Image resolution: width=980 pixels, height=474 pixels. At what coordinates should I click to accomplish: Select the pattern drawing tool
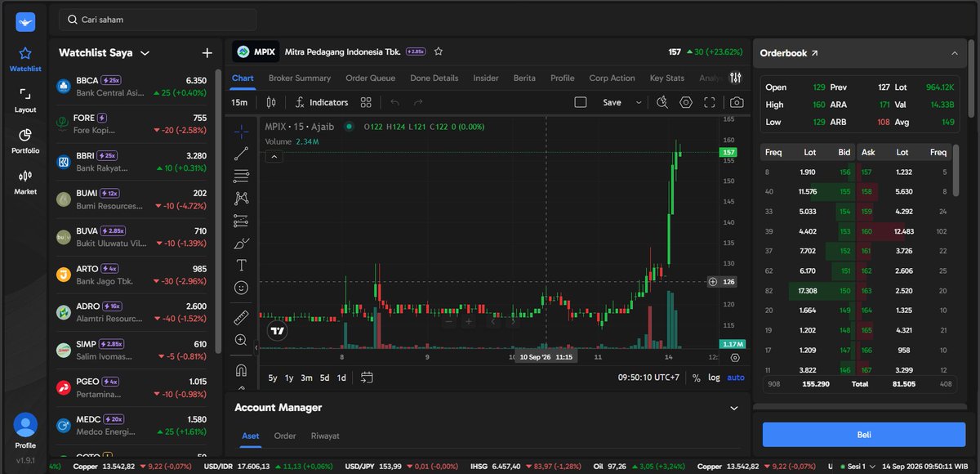[241, 198]
